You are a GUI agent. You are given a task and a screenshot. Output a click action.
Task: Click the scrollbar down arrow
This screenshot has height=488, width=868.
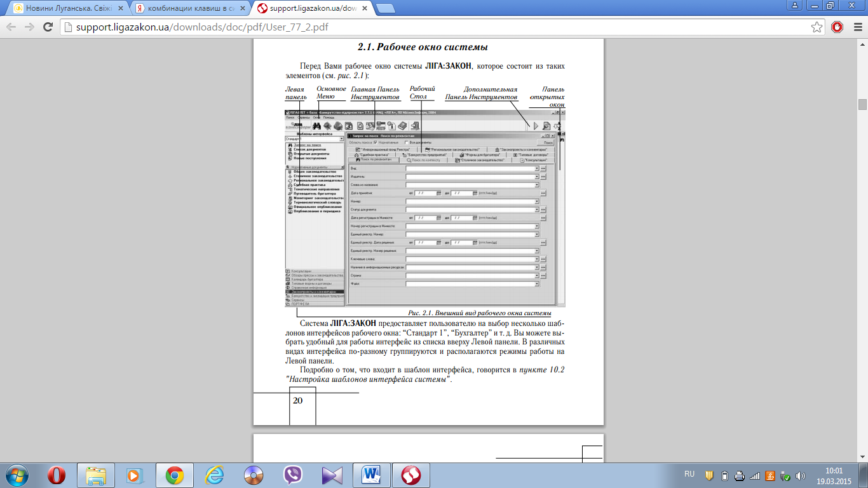pos(862,457)
